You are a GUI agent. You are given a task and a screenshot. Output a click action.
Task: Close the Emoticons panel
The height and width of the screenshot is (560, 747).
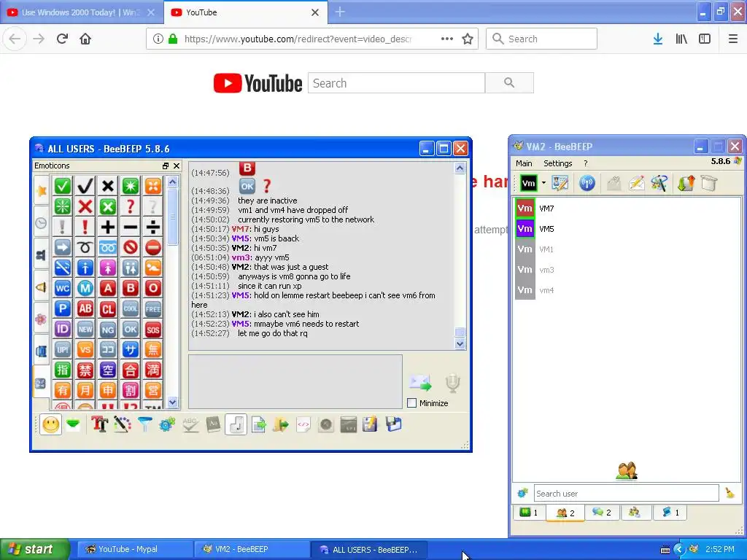click(x=177, y=166)
